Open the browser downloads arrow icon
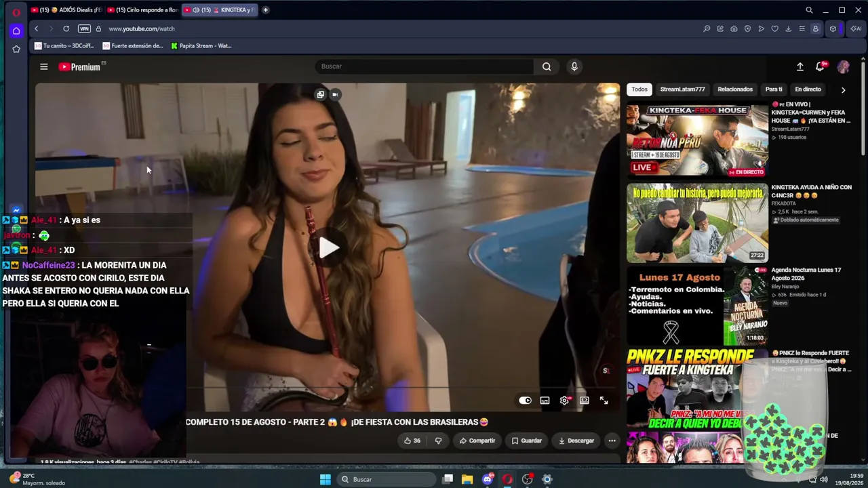Image resolution: width=868 pixels, height=488 pixels. (x=788, y=28)
